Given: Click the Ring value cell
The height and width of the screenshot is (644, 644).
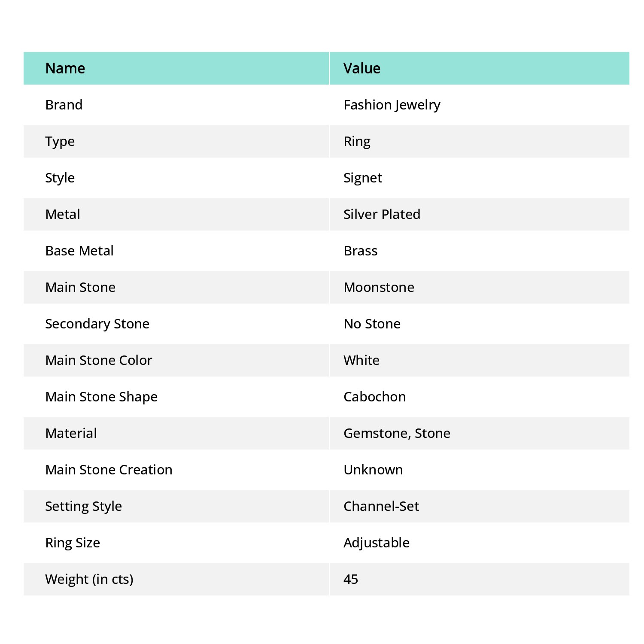Looking at the screenshot, I should (357, 141).
